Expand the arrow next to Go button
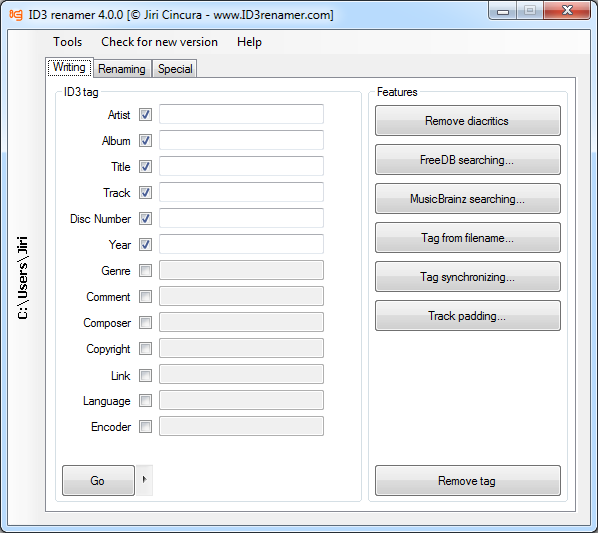Screen dimensions: 598x533 coord(145,480)
